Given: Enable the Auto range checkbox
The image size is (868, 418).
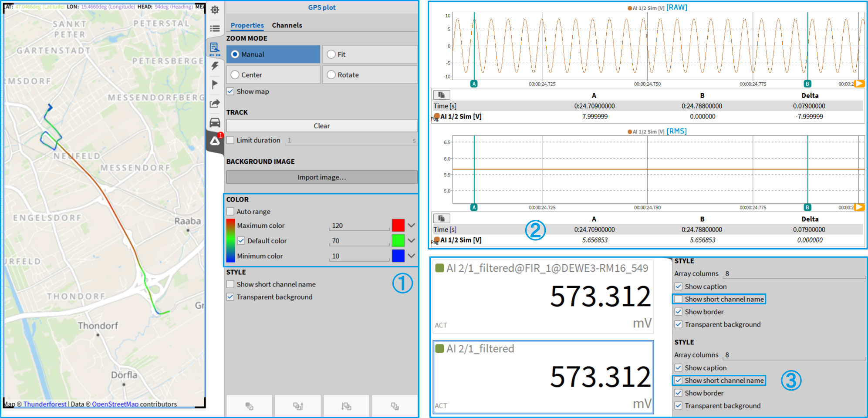Looking at the screenshot, I should click(x=230, y=212).
